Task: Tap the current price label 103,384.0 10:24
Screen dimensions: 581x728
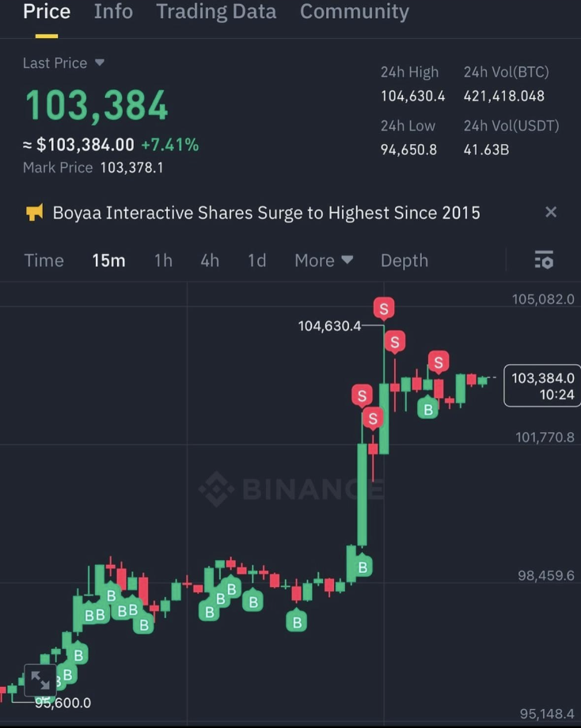Action: (542, 386)
